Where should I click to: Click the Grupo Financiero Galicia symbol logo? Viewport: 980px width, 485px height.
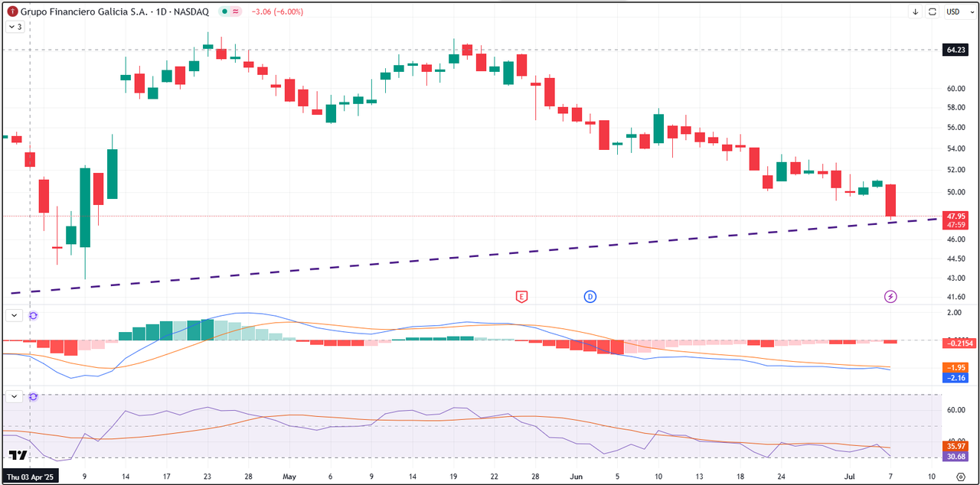click(12, 12)
